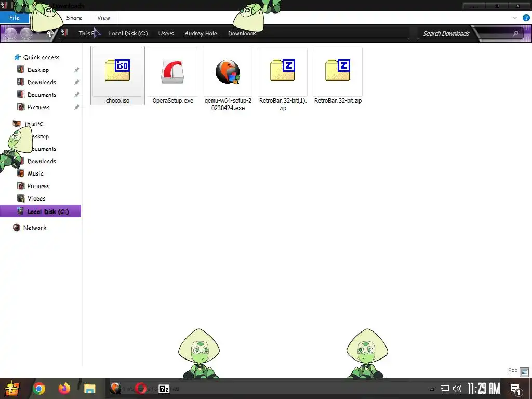Click the OperaSetup.exe file name
Screen dimensions: 532x399
172,100
